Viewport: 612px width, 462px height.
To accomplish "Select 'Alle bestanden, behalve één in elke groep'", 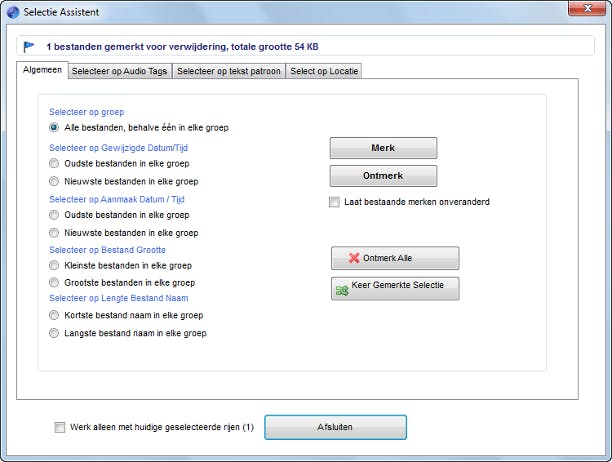I will click(55, 129).
